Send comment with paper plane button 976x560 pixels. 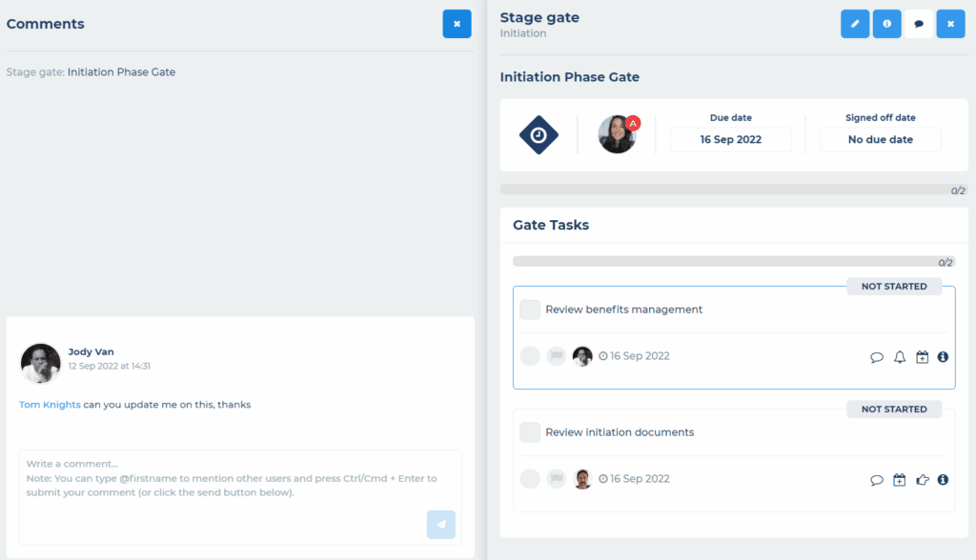[x=440, y=525]
